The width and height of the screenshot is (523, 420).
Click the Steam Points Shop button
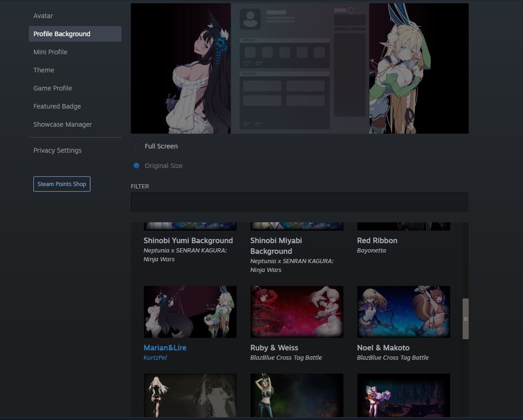62,184
